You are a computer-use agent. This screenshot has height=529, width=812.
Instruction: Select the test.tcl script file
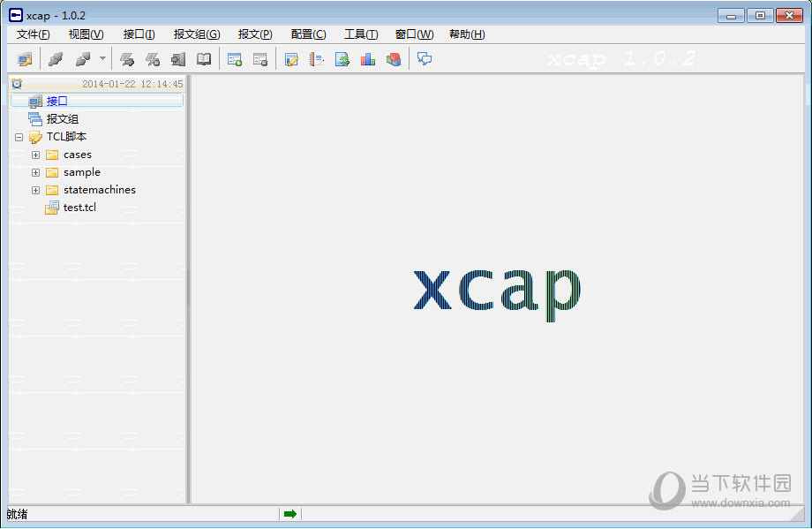[78, 208]
